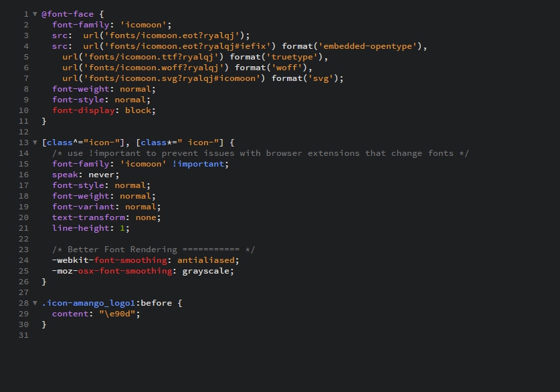The image size is (560, 392).
Task: Click 'fonts/icomoon.eot?ryalqj#iefix' url string
Action: (187, 46)
